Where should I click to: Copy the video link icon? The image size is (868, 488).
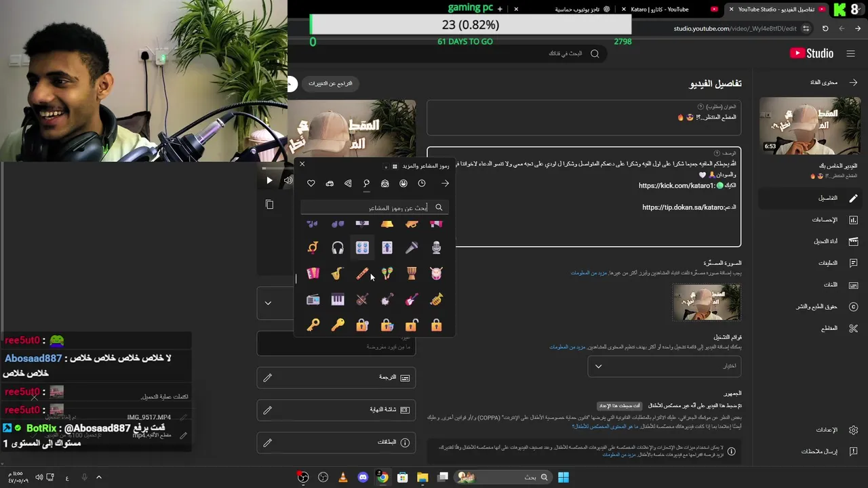pyautogui.click(x=269, y=204)
